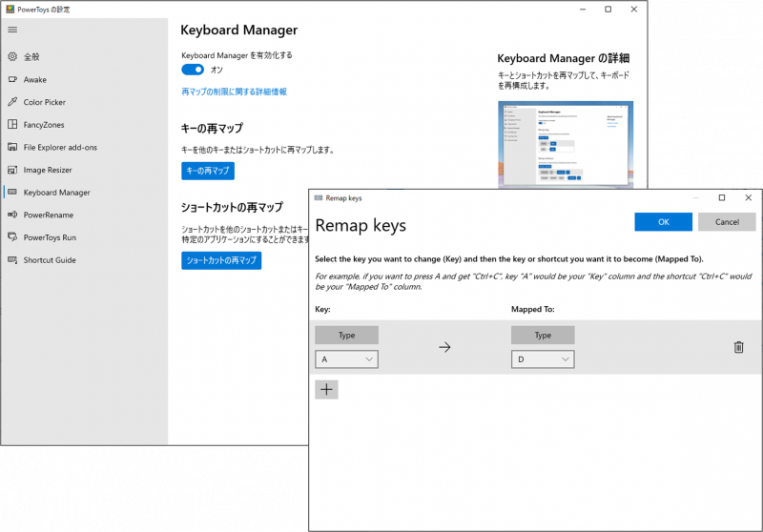The image size is (763, 532).
Task: Click the PowerRename icon in sidebar
Action: click(12, 215)
